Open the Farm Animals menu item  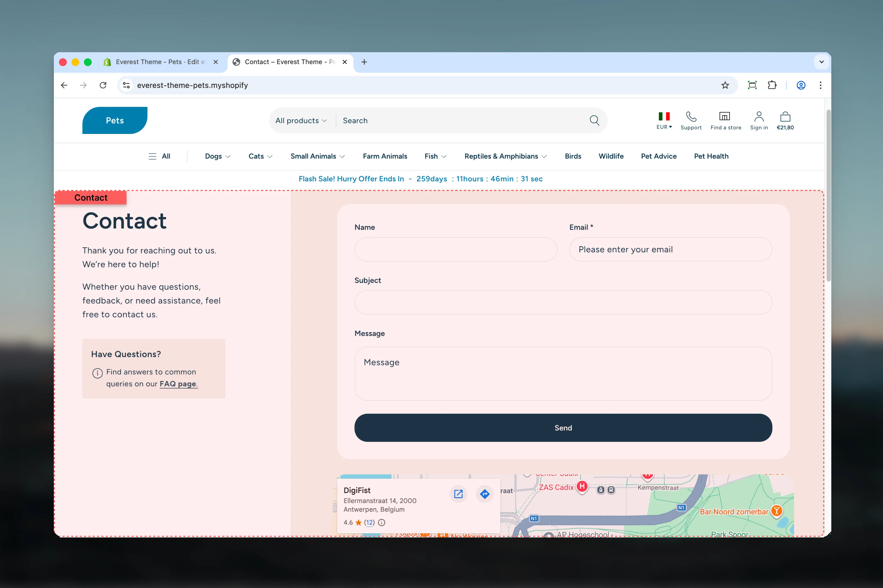(385, 156)
